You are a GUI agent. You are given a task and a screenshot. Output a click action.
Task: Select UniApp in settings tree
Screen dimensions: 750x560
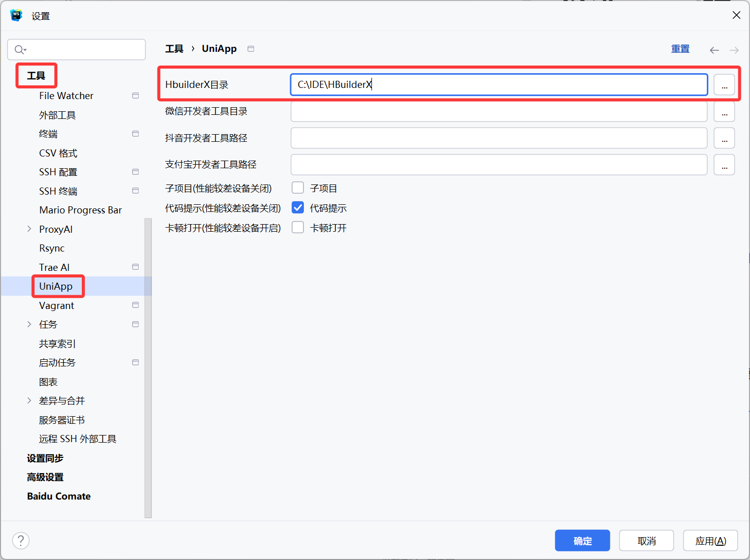tap(56, 286)
